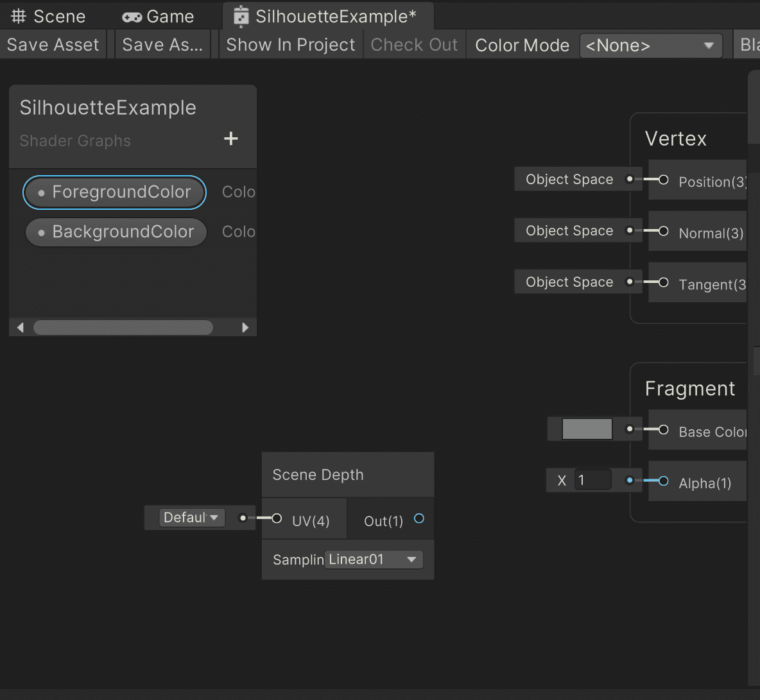Click the Shader Graphs subtitle text
Screen dimensions: 760x700
point(75,141)
